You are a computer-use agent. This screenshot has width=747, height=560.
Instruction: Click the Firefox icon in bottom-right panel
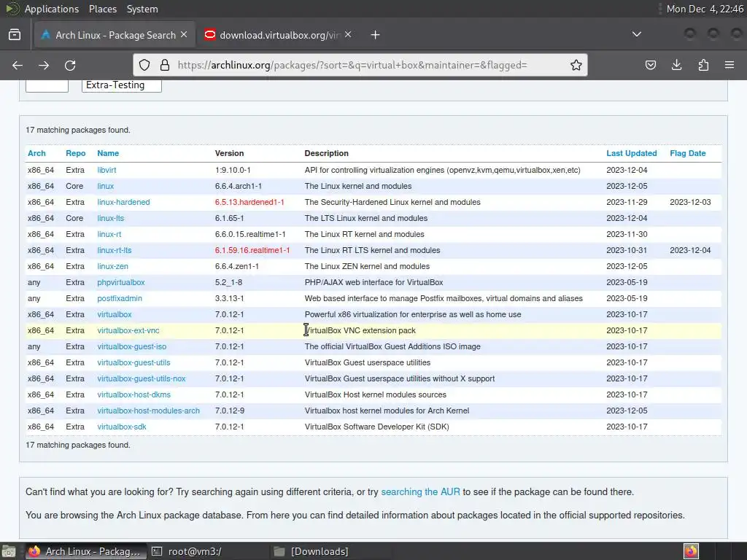[x=691, y=551]
